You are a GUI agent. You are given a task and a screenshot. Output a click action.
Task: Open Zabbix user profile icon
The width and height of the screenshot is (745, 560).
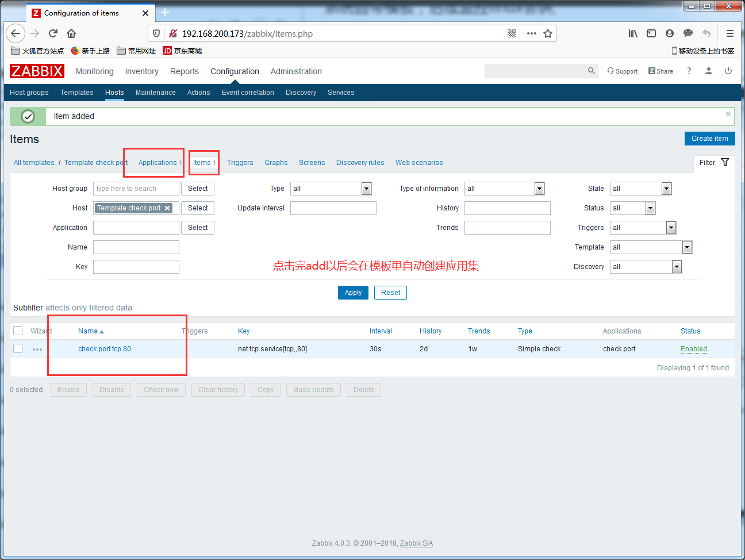709,71
